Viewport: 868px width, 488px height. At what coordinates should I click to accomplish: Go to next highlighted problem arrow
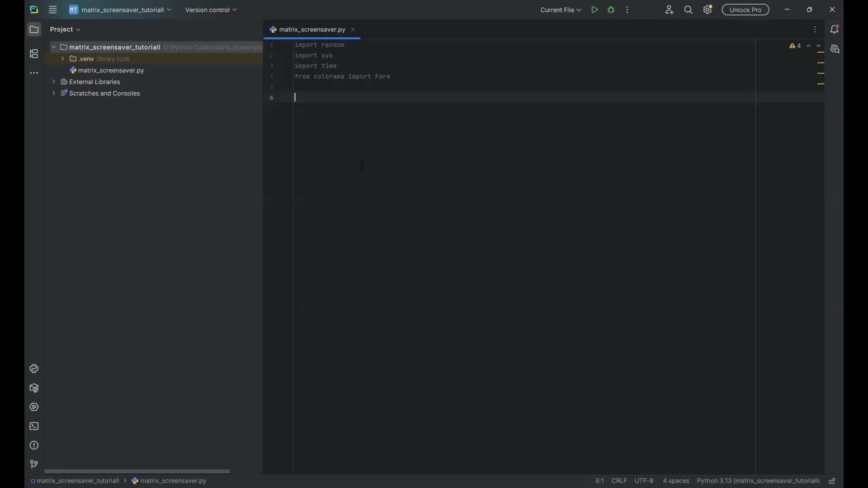coord(818,45)
